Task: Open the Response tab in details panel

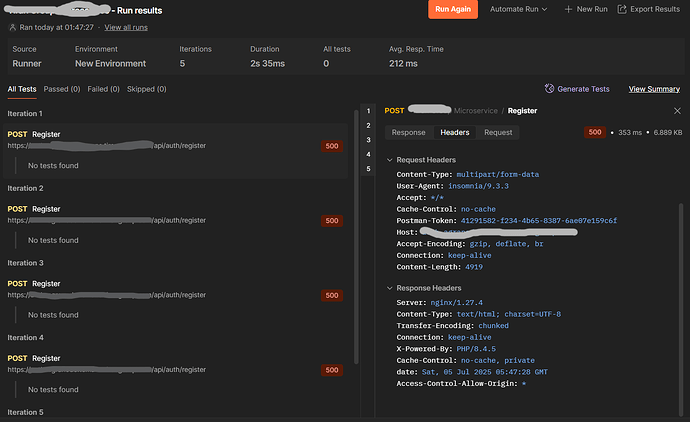Action: pos(408,132)
